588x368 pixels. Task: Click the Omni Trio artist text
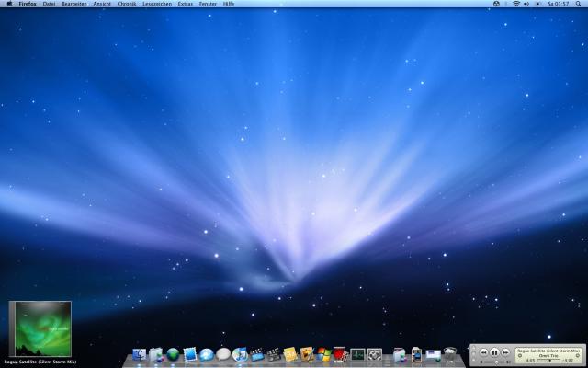pyautogui.click(x=548, y=356)
